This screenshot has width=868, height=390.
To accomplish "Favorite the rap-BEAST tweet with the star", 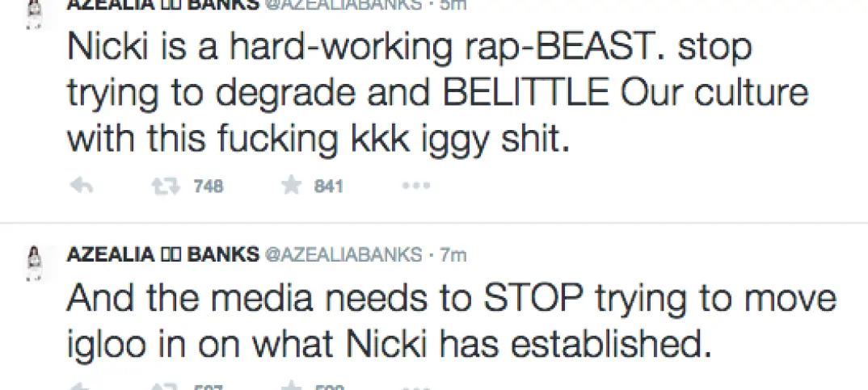I will click(290, 187).
